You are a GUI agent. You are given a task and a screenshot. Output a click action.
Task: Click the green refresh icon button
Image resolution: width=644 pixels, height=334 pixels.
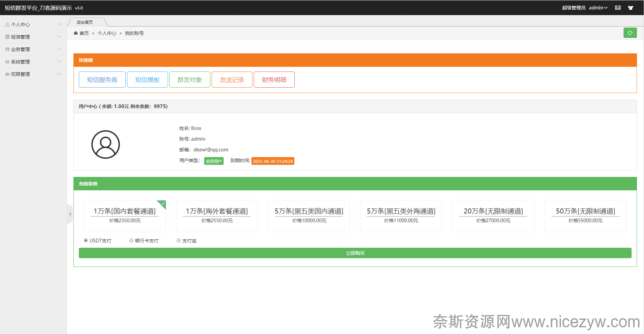pyautogui.click(x=630, y=33)
